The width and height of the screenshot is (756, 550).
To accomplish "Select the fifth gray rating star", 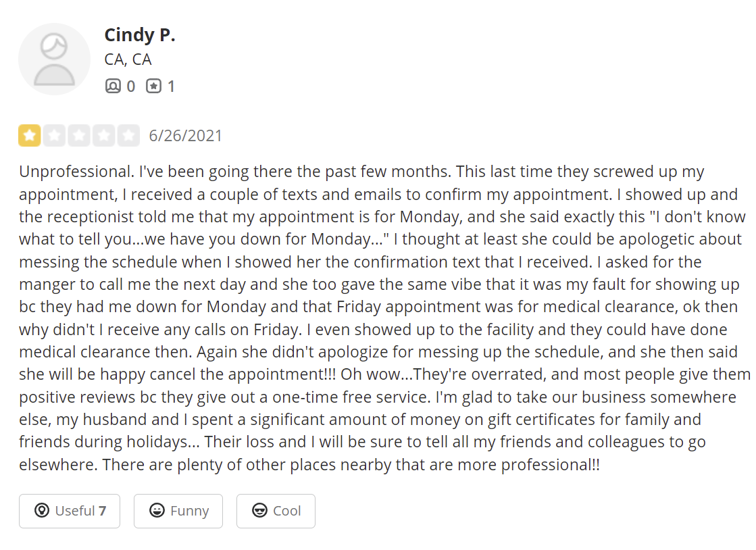I will tap(129, 135).
